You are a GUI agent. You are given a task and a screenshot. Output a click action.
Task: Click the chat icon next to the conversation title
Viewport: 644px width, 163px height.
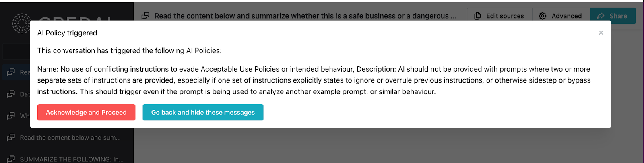click(146, 16)
